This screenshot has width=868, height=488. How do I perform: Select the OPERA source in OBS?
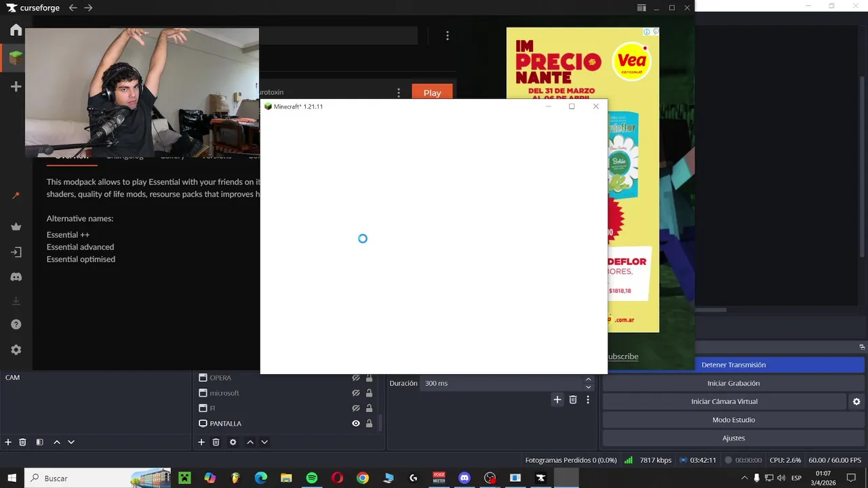click(220, 378)
